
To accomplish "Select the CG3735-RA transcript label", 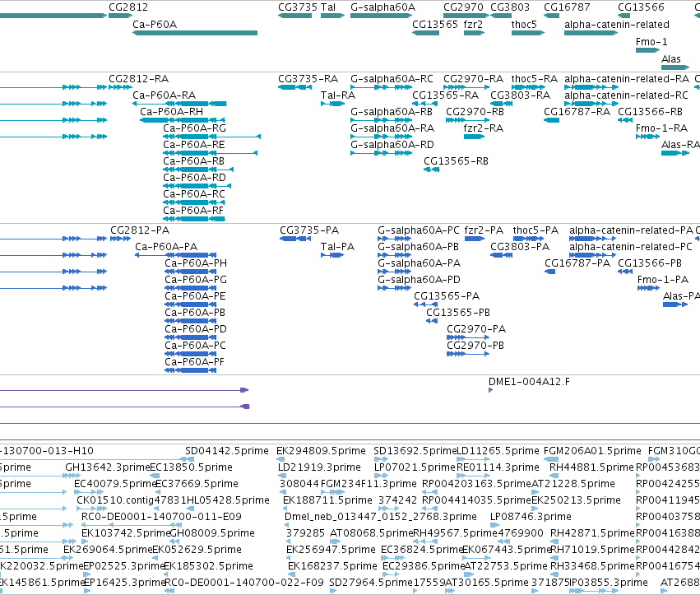I will tap(308, 79).
